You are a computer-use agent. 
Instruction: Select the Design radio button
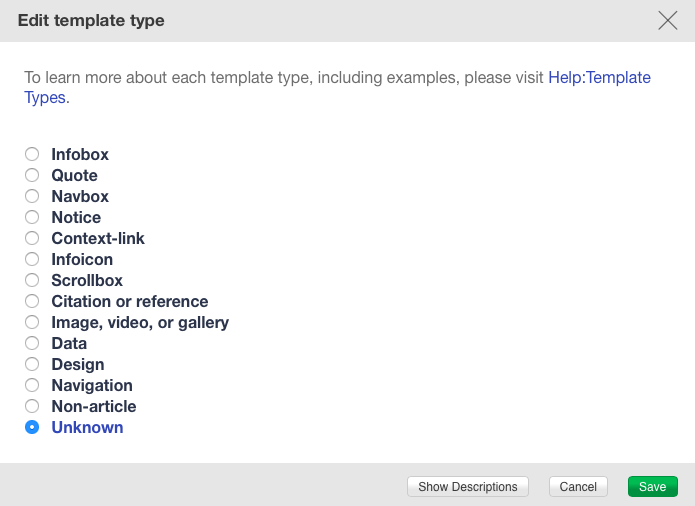[x=32, y=365]
